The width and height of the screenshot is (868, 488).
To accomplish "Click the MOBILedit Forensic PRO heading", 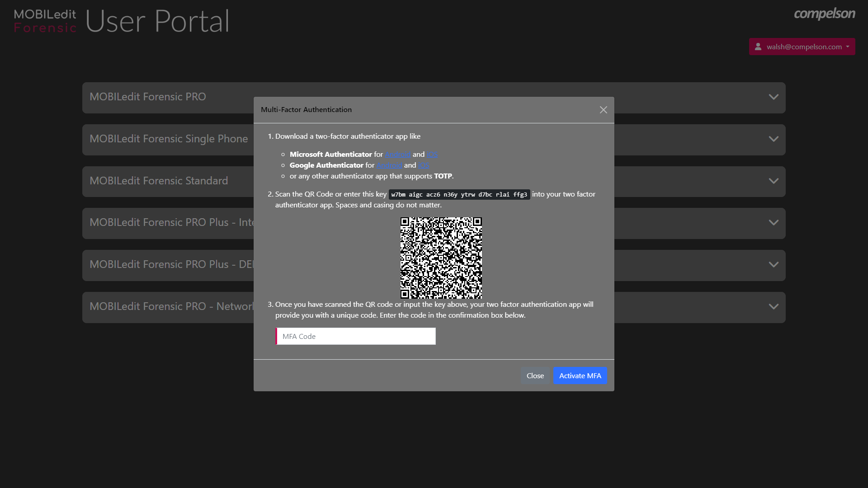I will coord(148,97).
